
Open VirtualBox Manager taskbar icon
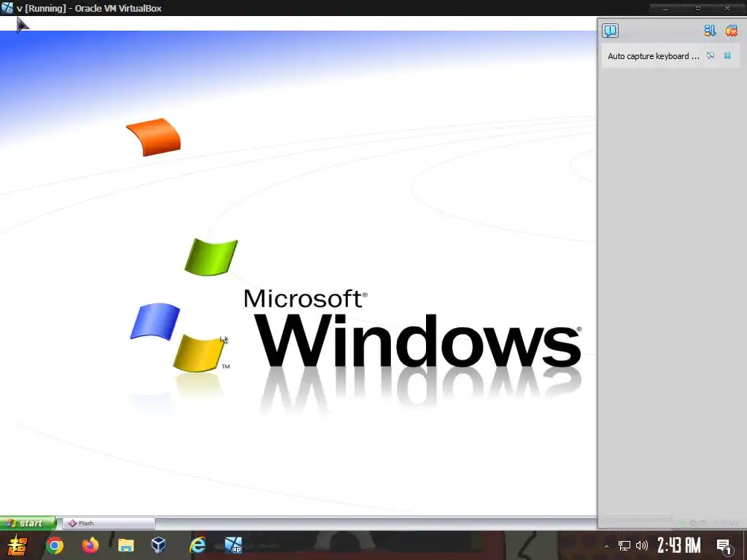[158, 545]
